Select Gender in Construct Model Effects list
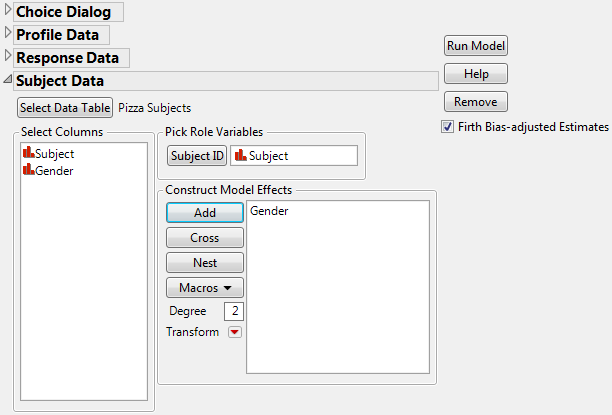Viewport: 612px width, 415px height. (269, 211)
